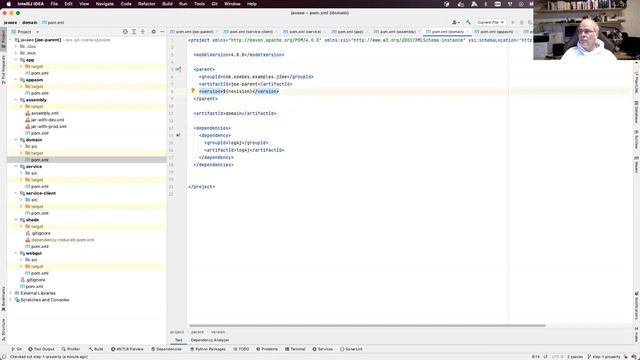Image resolution: width=640 pixels, height=360 pixels.
Task: Click the Project panel collapse all icon
Action: point(142,31)
